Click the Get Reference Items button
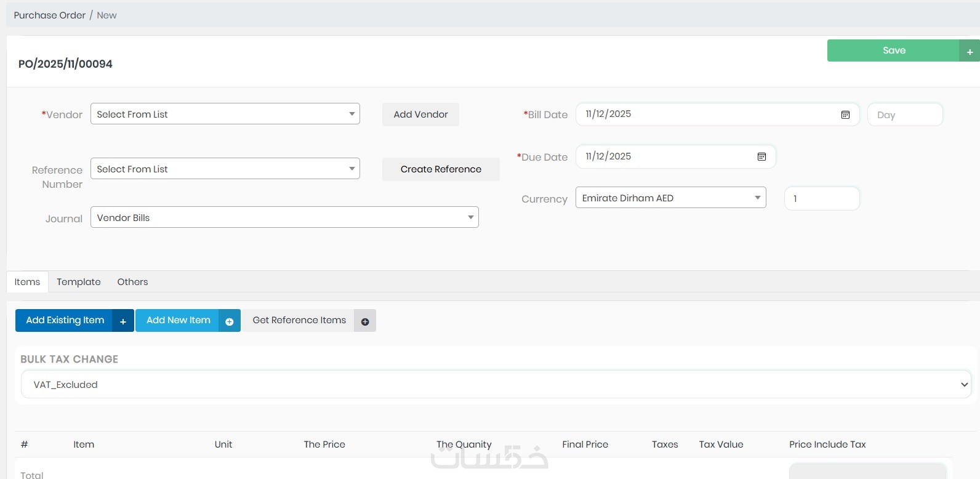 click(299, 320)
